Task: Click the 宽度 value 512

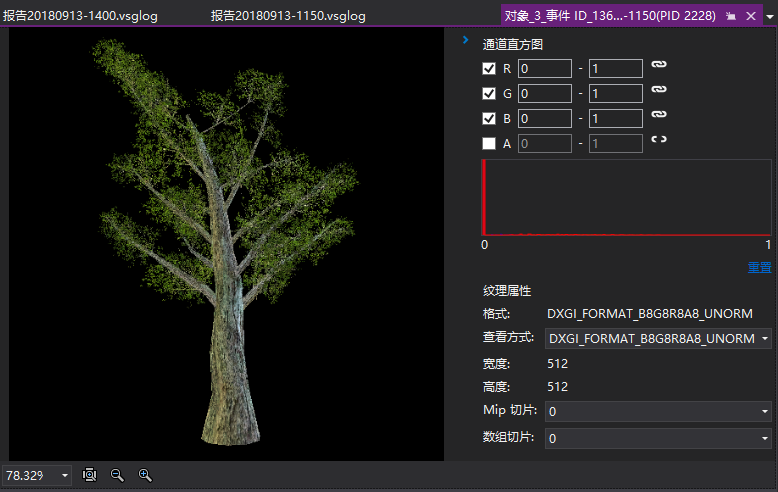Action: pyautogui.click(x=557, y=364)
